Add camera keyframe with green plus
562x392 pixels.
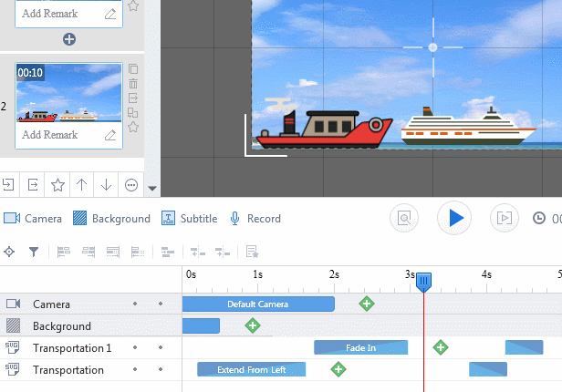pos(367,304)
